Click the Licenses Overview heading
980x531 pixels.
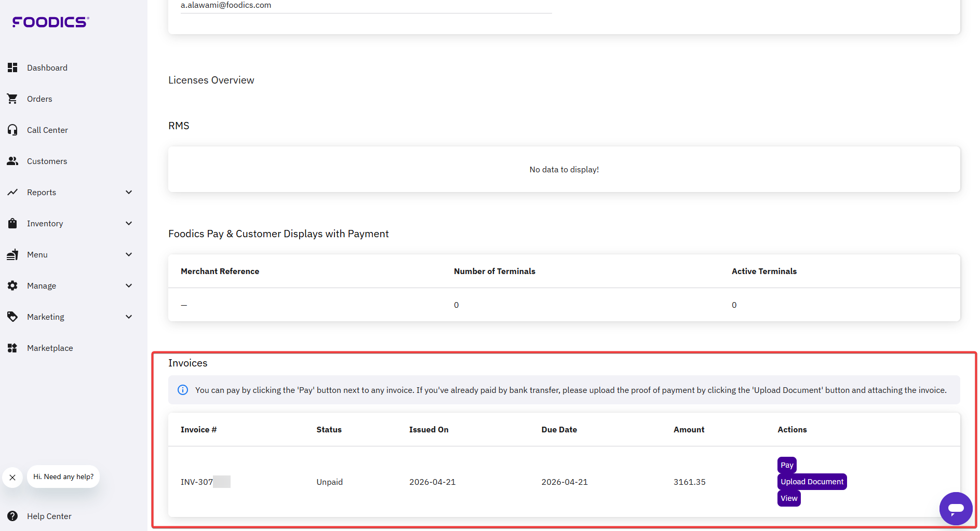tap(211, 80)
